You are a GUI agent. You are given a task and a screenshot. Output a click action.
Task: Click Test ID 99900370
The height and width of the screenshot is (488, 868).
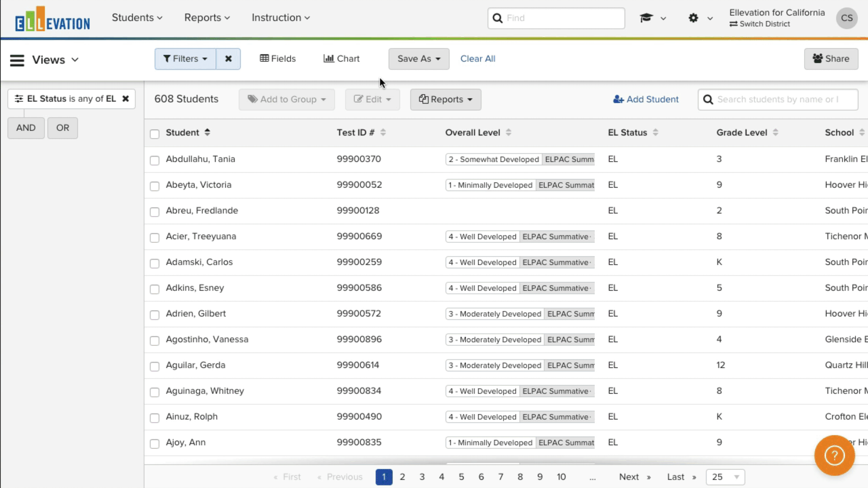[x=359, y=159]
